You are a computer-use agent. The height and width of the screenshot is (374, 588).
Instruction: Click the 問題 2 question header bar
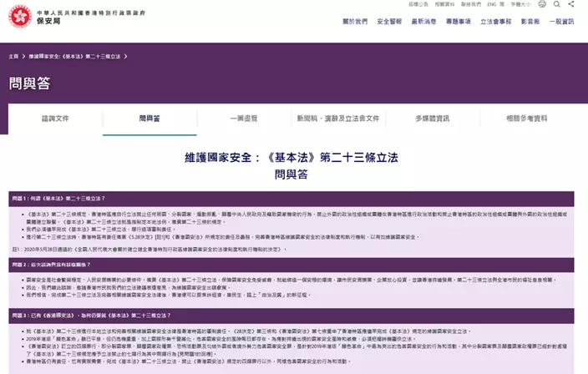pyautogui.click(x=291, y=263)
